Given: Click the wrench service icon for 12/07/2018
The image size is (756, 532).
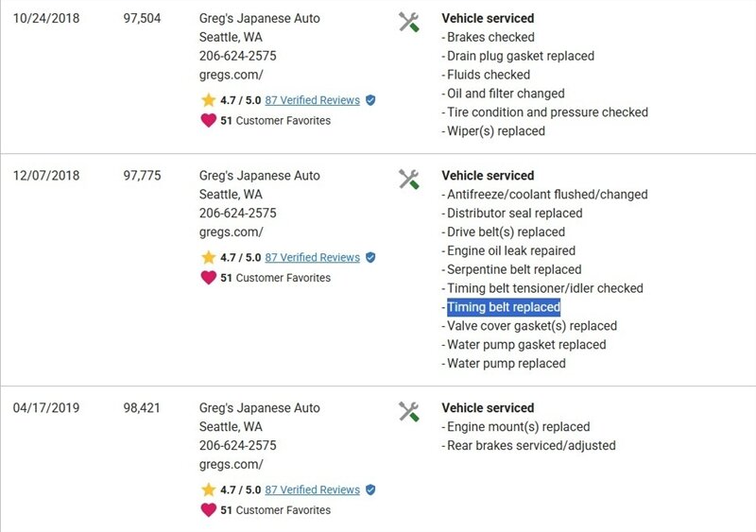Looking at the screenshot, I should coord(408,179).
